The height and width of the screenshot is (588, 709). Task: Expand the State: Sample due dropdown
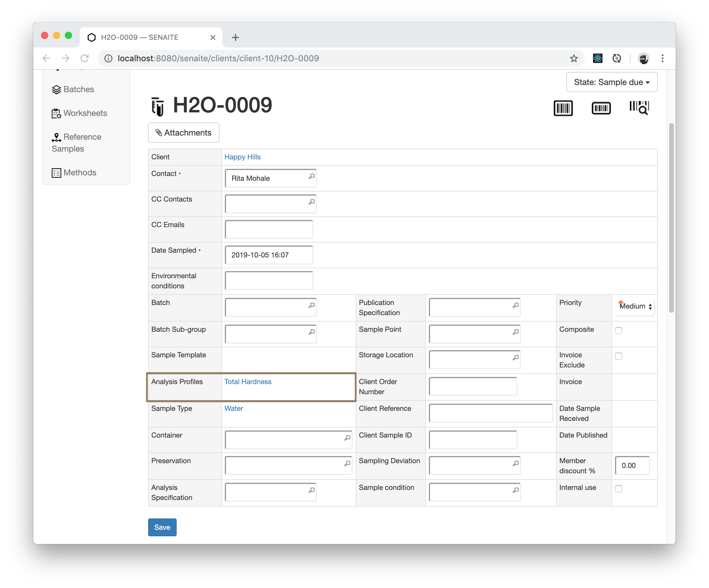[611, 82]
